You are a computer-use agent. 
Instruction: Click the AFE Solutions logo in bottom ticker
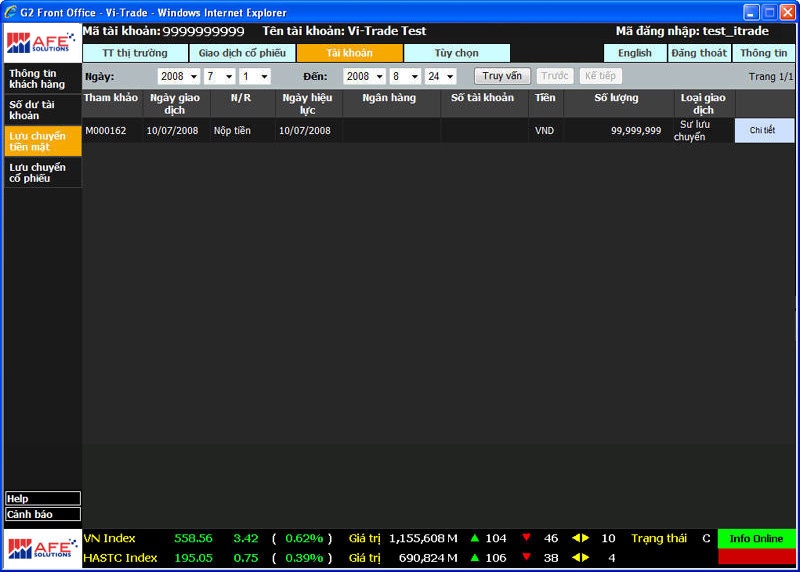point(41,548)
